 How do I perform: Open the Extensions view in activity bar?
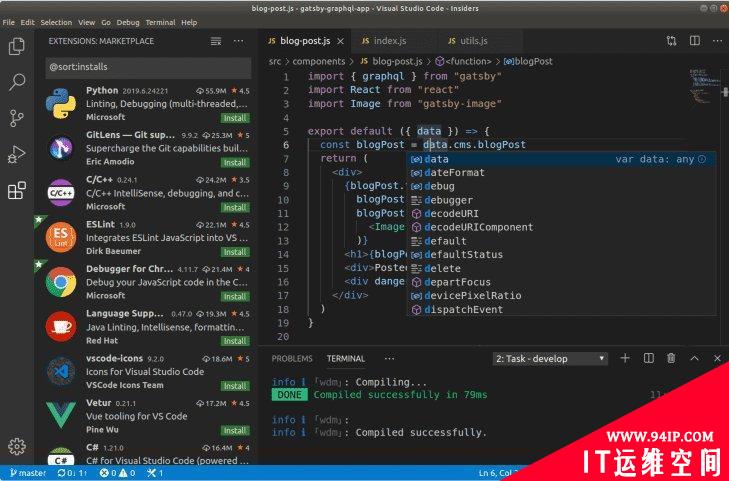pyautogui.click(x=17, y=190)
